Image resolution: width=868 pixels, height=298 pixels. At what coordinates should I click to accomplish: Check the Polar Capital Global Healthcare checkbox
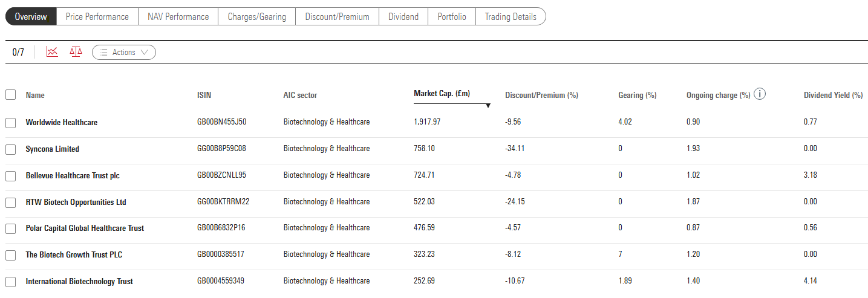pyautogui.click(x=10, y=228)
